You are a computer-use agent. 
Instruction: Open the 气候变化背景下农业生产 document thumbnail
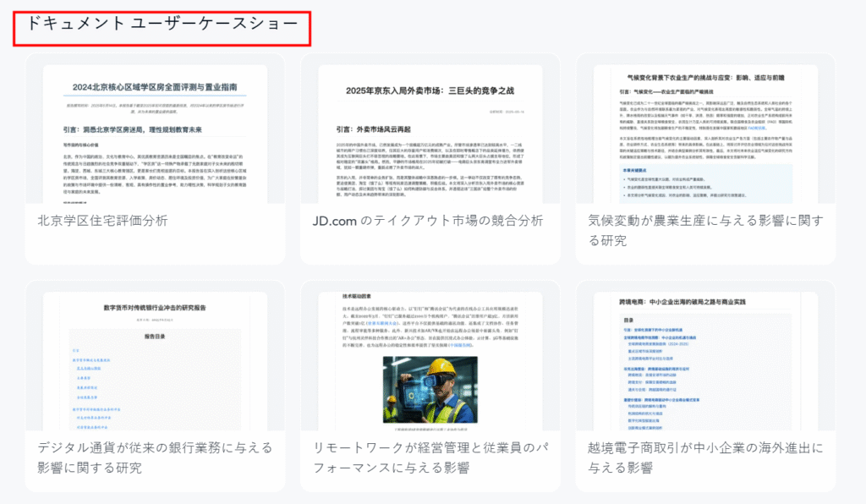[x=705, y=135]
